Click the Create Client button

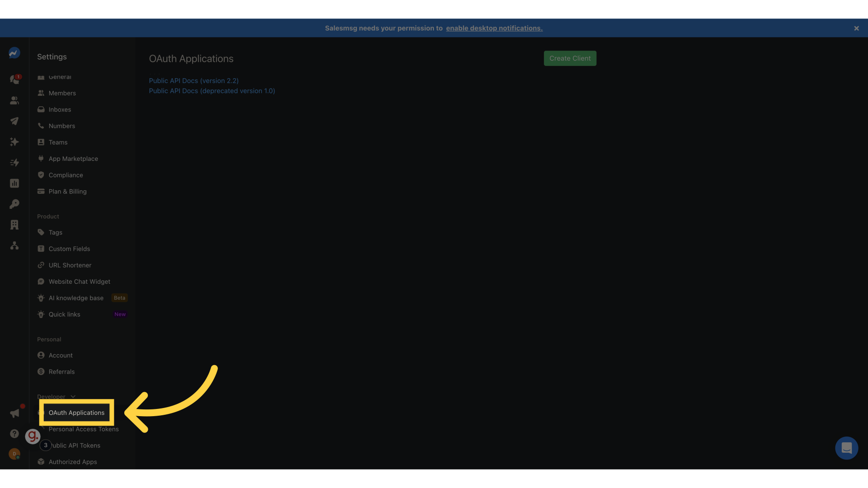point(570,58)
